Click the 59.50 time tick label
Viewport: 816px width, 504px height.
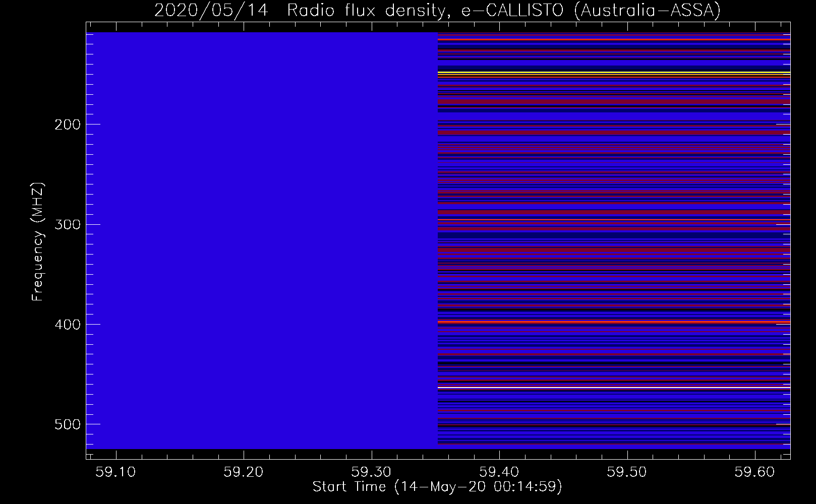tap(627, 472)
